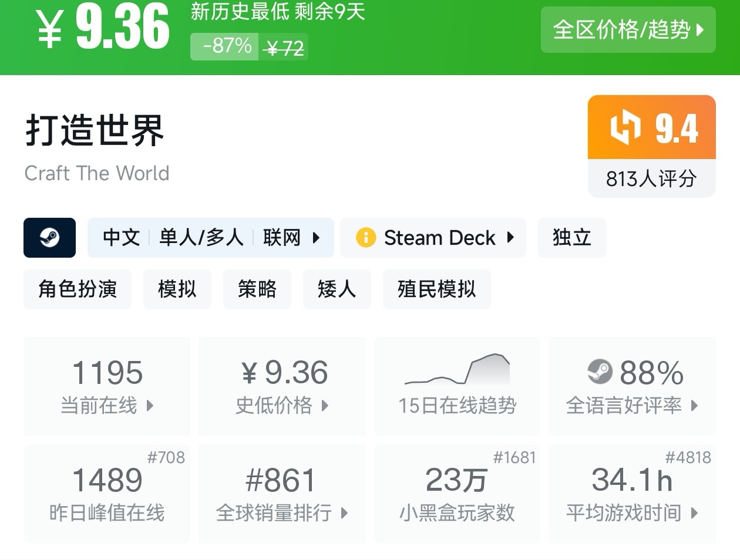Select the 独立 indie tag
The image size is (740, 560).
pyautogui.click(x=571, y=238)
